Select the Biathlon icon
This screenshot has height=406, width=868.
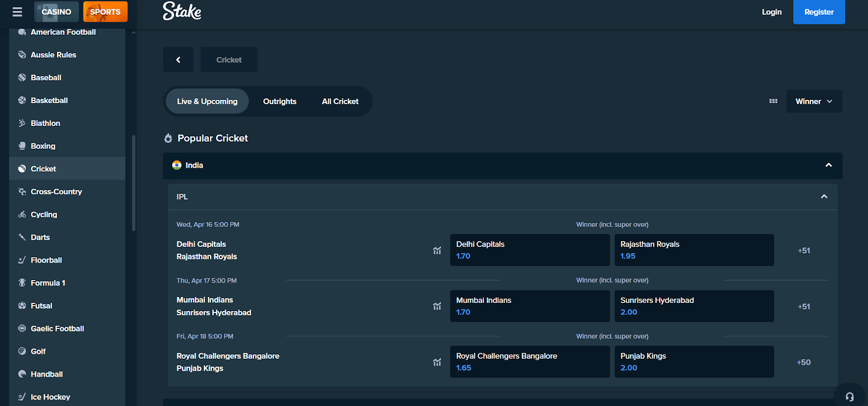(22, 123)
